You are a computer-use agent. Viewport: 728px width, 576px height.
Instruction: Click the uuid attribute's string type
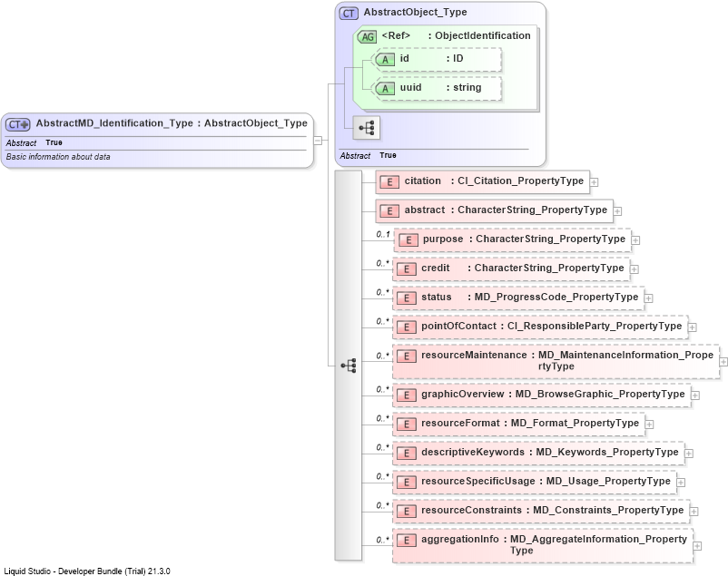[467, 88]
